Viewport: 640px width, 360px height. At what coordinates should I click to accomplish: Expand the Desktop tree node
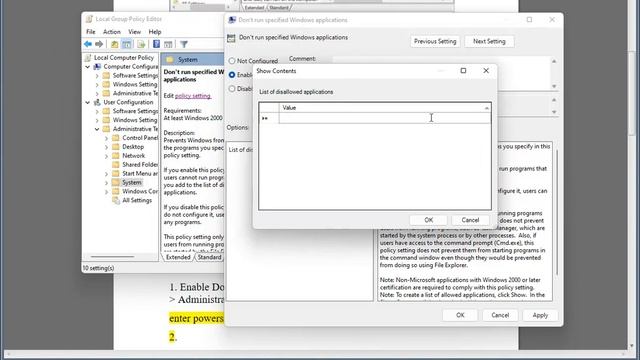click(x=107, y=147)
